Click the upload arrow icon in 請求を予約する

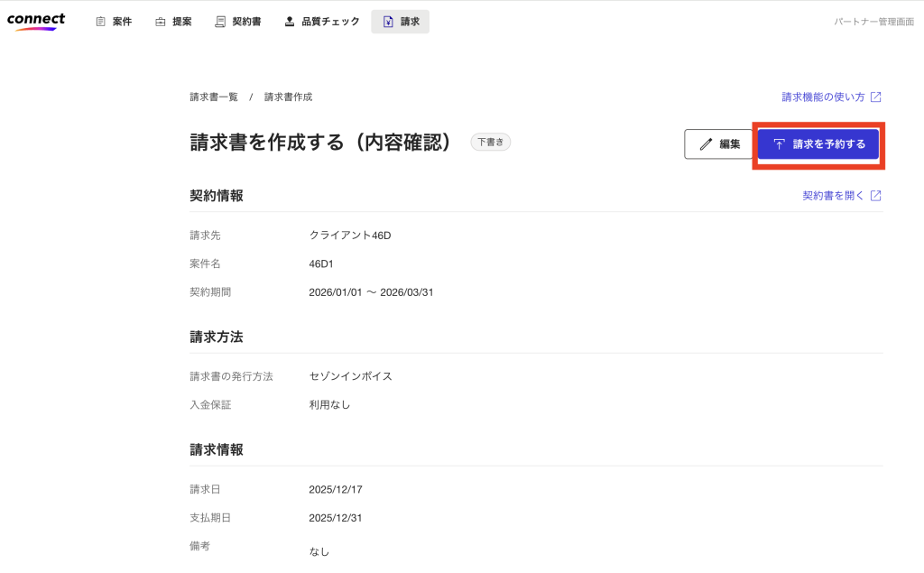[x=779, y=144]
